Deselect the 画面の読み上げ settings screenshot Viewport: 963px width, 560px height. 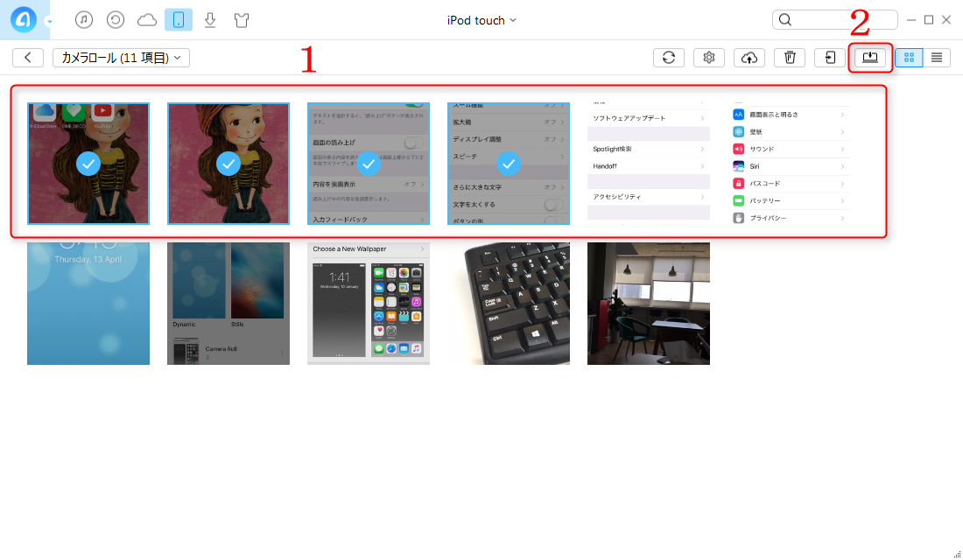pos(369,164)
